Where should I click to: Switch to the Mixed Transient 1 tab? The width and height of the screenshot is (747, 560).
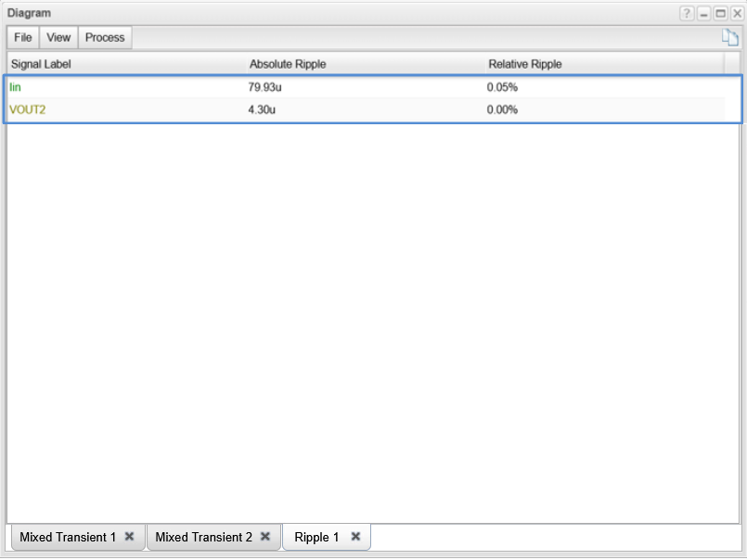[x=68, y=537]
